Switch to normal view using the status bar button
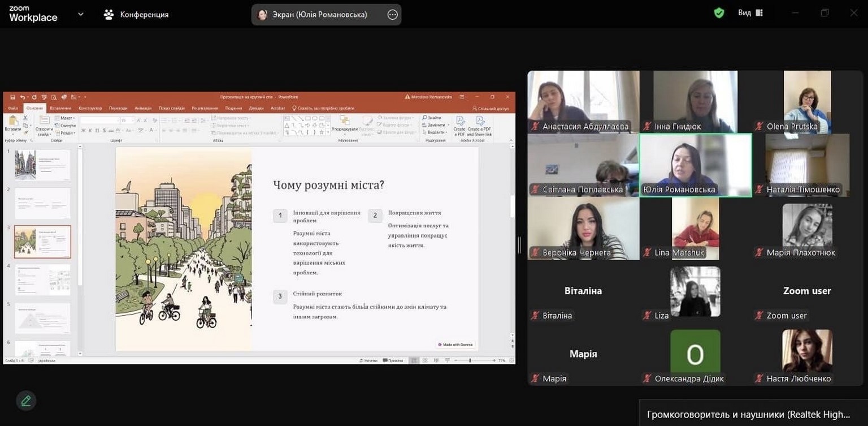Viewport: 868px width, 426px height. [x=414, y=360]
